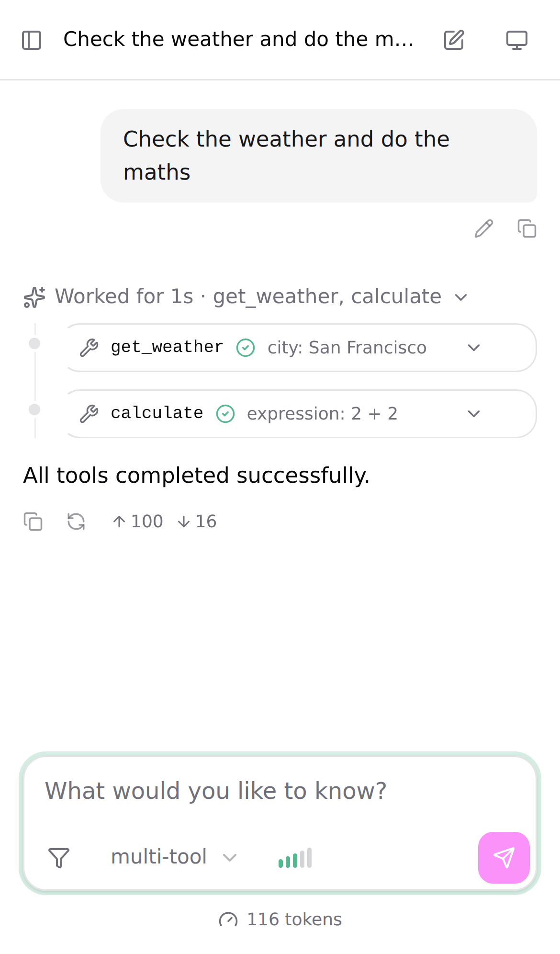560x954 pixels.
Task: Send the message with paper plane button
Action: (x=504, y=857)
